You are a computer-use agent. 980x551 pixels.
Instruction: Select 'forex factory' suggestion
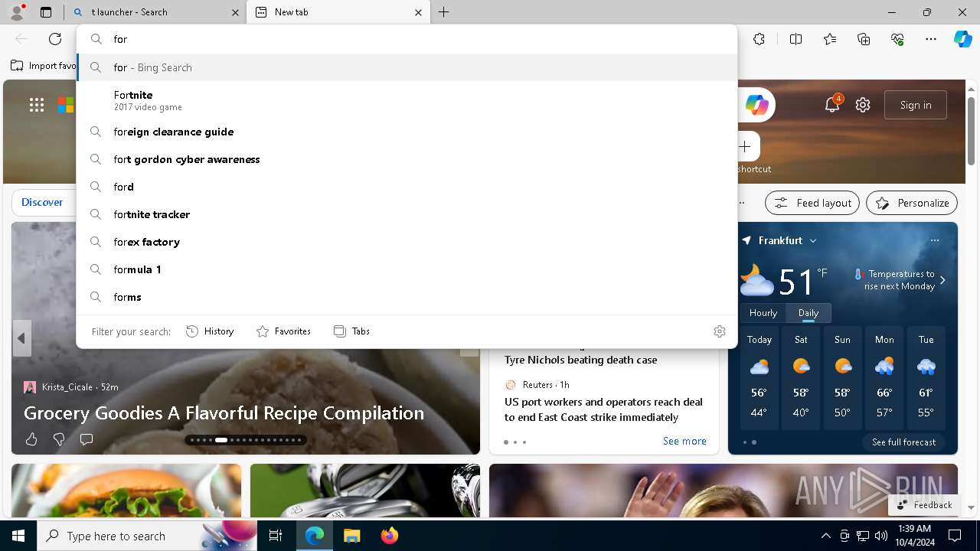coord(407,242)
